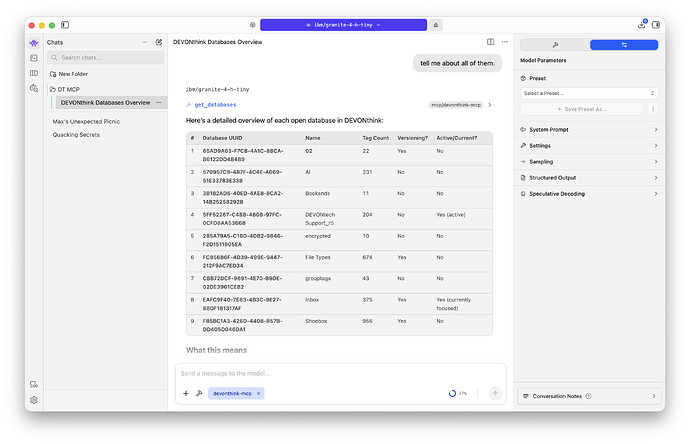Click the Tag Count column header

coord(375,138)
